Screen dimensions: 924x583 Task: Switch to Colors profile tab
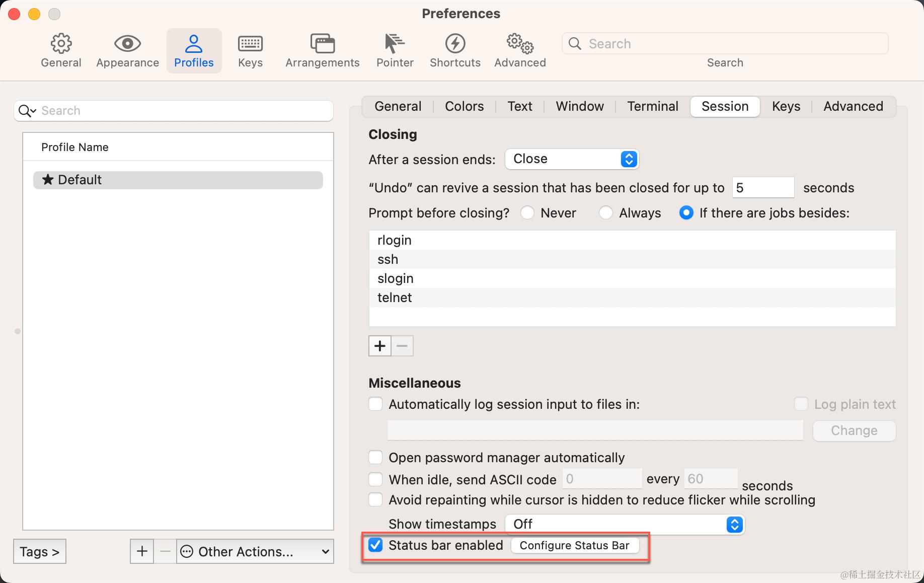464,106
